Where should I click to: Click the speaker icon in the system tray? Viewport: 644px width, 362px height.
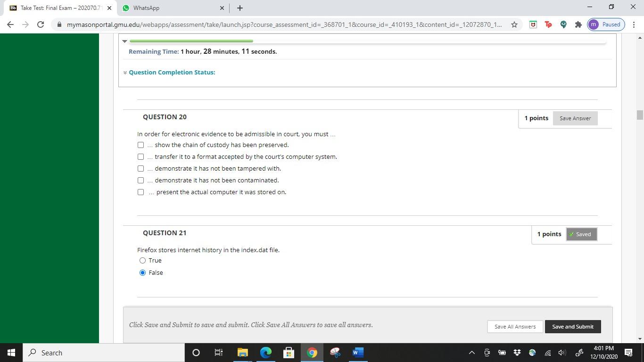[x=562, y=353]
